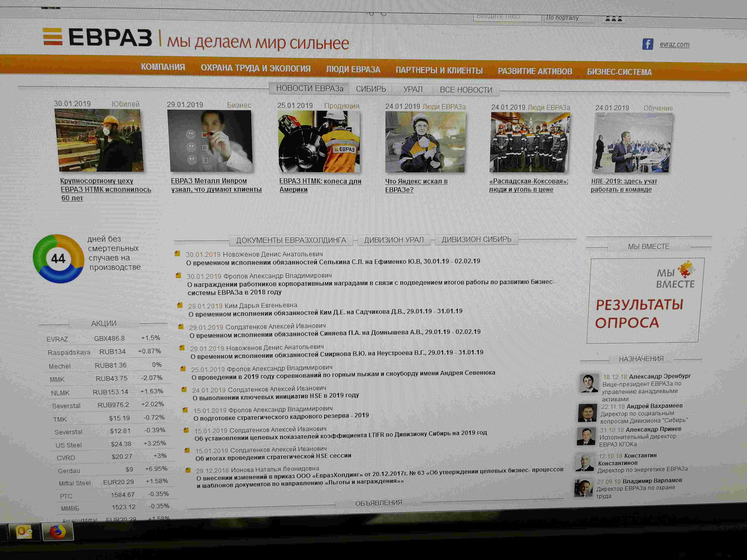Open the EVRAZ Facebook page icon

point(647,44)
